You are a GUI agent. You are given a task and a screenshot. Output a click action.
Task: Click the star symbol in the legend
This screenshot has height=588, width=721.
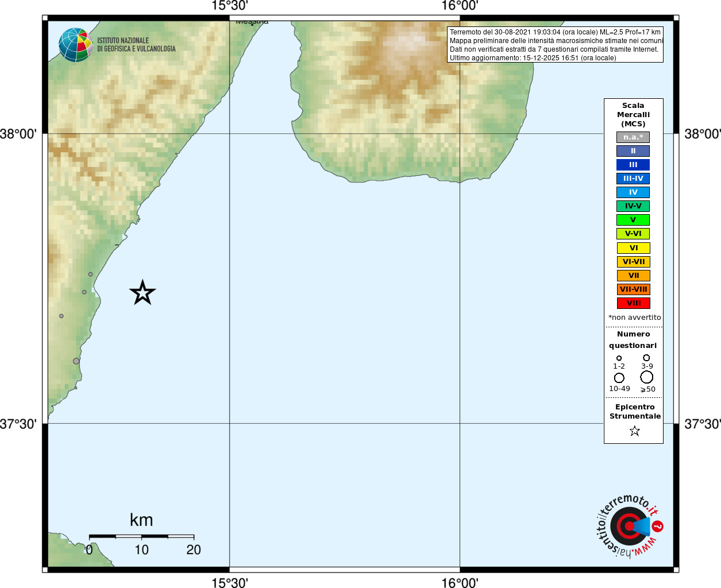(635, 431)
